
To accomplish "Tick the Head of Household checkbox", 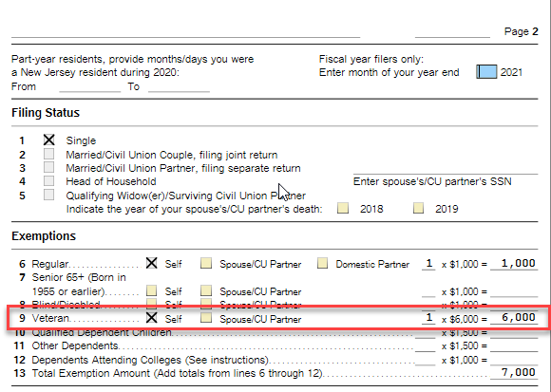I will pyautogui.click(x=48, y=180).
